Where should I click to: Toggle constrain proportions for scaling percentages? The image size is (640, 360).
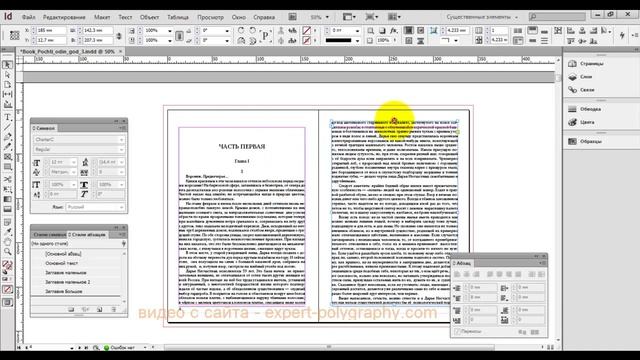(179, 36)
